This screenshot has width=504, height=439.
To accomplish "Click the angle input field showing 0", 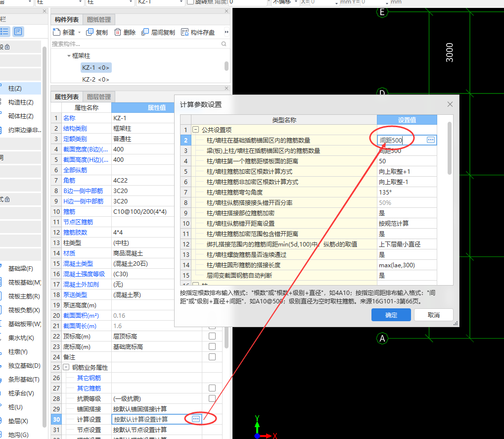I will [x=247, y=2].
